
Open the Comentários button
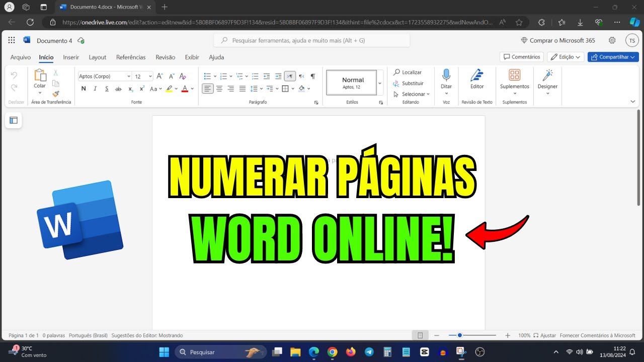[x=521, y=57]
